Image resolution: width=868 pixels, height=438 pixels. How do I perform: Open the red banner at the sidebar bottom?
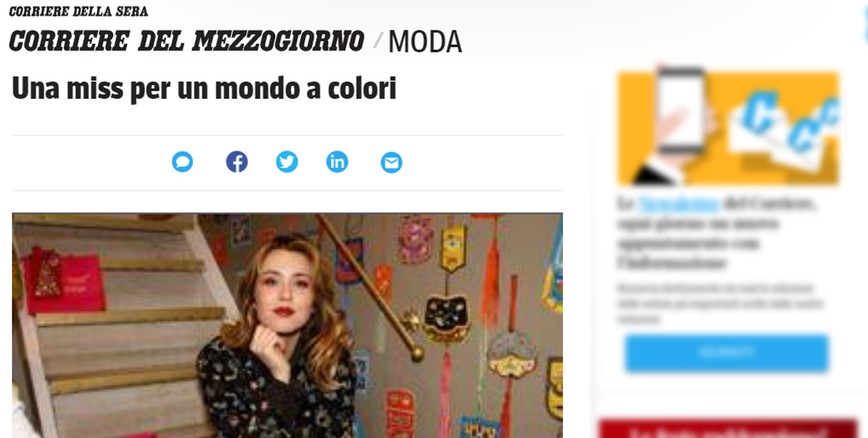pos(728,429)
